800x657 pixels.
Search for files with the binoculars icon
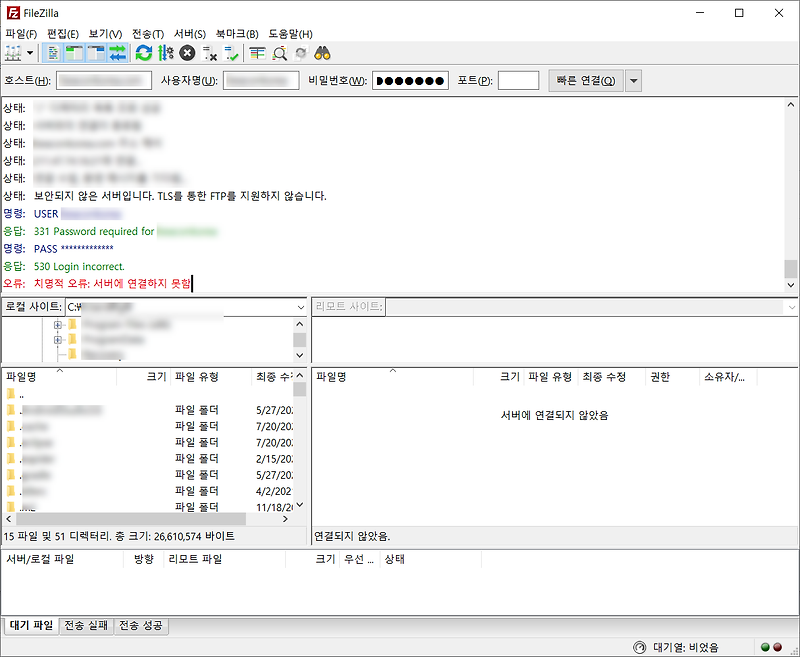(323, 53)
